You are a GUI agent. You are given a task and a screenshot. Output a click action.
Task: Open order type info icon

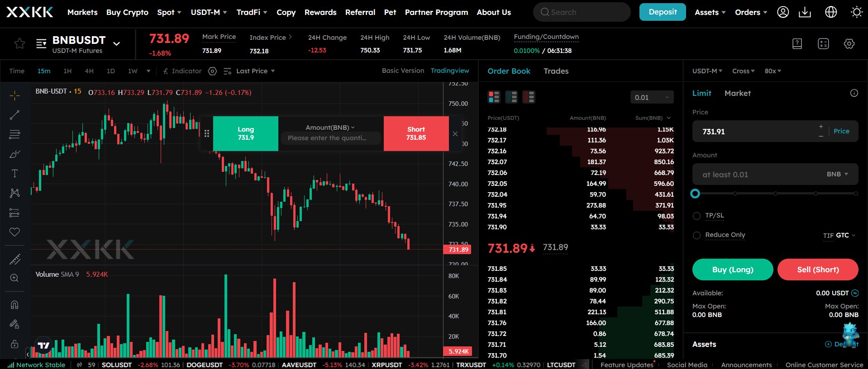[x=854, y=93]
